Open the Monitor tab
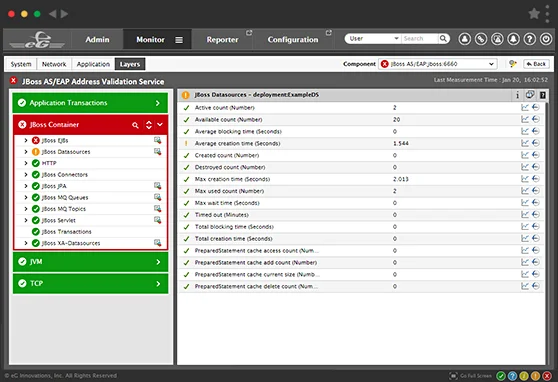The width and height of the screenshot is (558, 382). (x=150, y=40)
